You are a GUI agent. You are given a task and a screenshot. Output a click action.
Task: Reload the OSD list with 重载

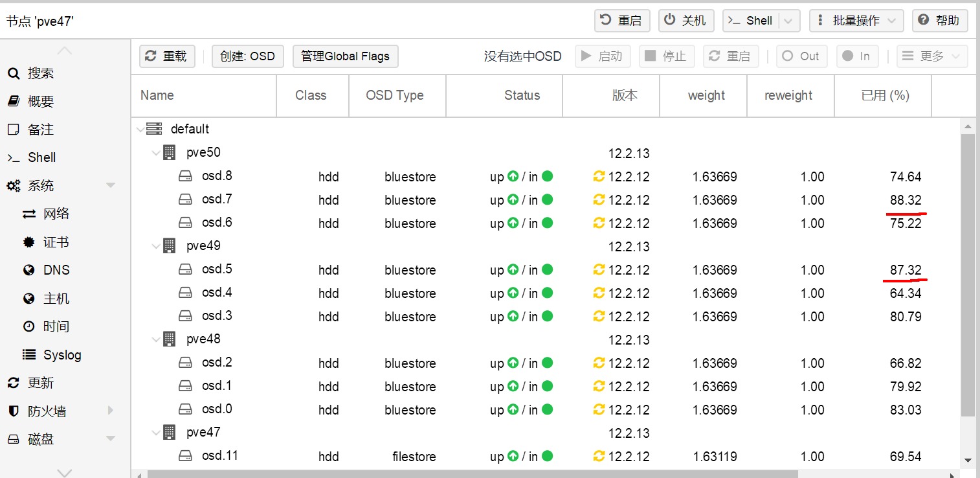(167, 56)
